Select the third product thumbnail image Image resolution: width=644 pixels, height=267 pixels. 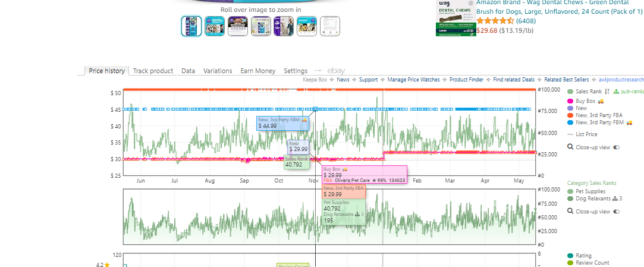point(238,26)
